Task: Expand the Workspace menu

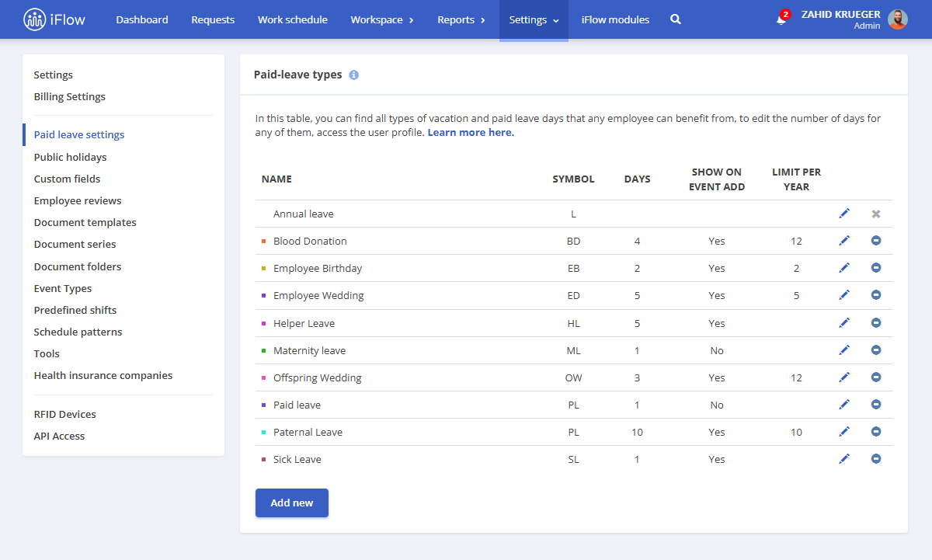Action: (x=382, y=19)
